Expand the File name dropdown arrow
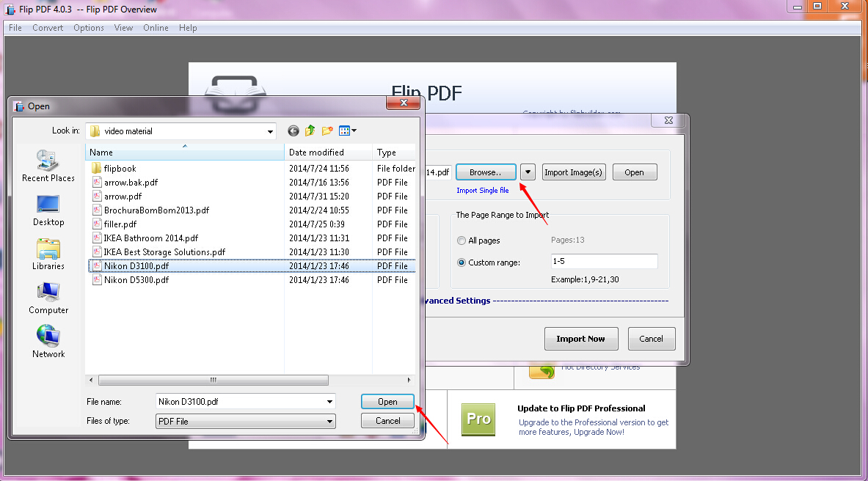The image size is (868, 481). [329, 402]
